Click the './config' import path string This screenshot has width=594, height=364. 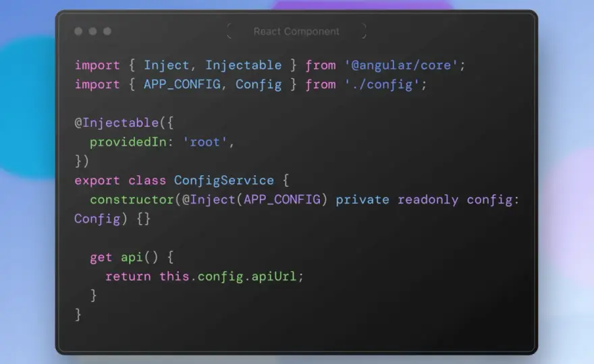coord(382,84)
